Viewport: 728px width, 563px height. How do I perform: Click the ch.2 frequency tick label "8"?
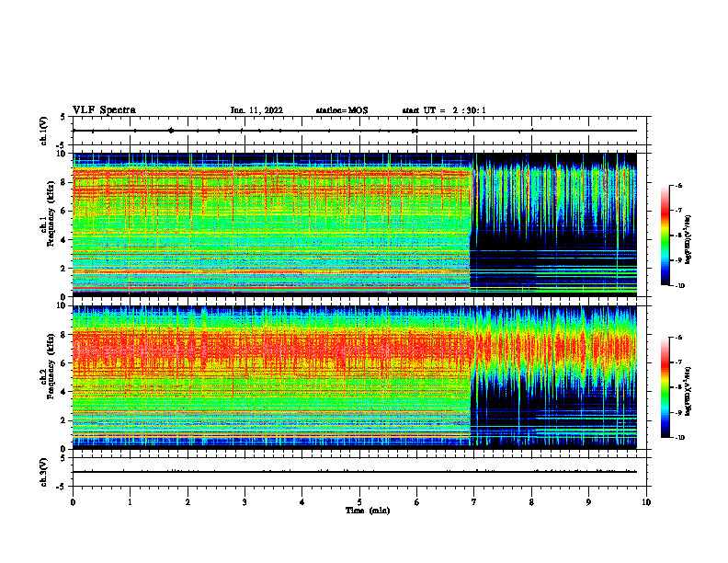63,335
